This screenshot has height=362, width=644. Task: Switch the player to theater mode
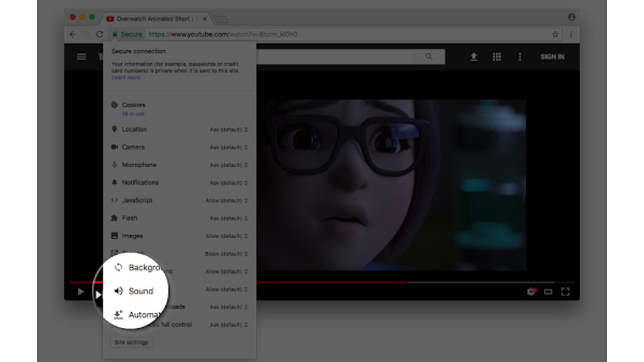pos(548,292)
